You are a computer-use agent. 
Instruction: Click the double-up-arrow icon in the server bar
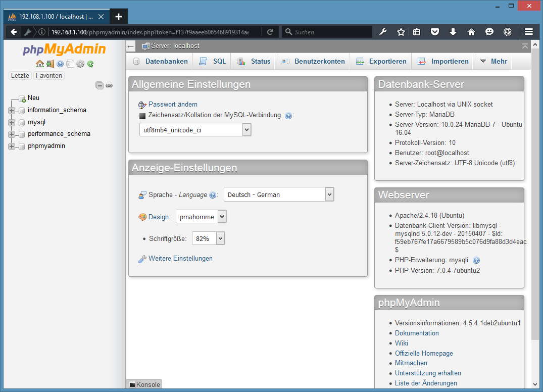point(525,46)
